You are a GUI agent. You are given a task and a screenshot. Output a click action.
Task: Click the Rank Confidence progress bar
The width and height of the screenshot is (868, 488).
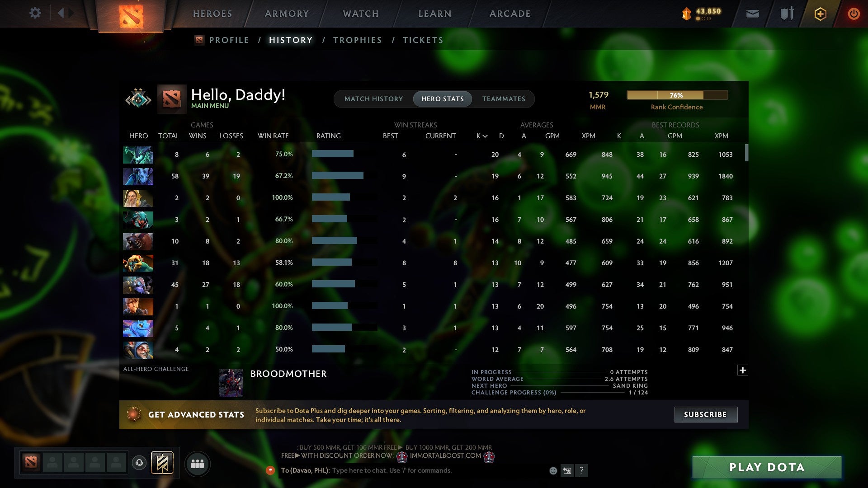677,95
